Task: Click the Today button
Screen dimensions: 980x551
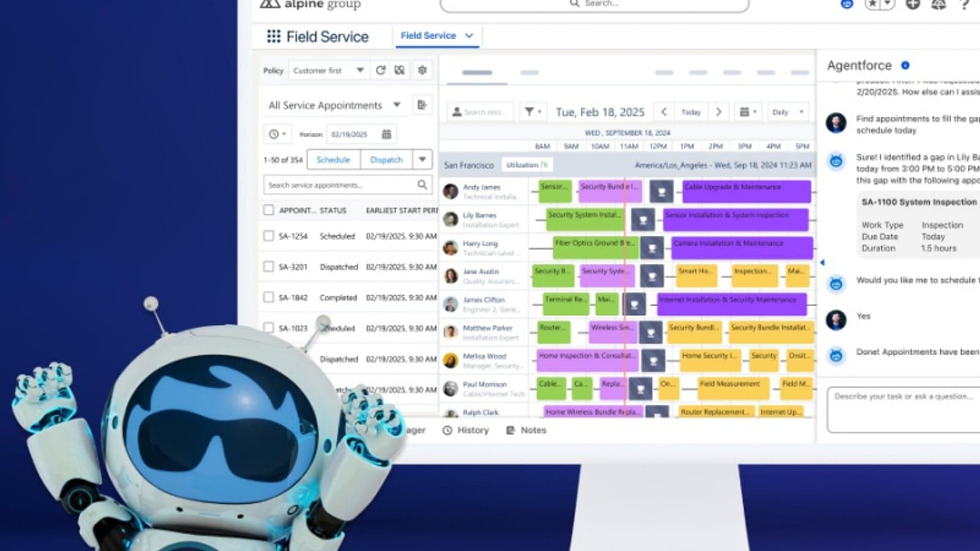Action: point(691,111)
